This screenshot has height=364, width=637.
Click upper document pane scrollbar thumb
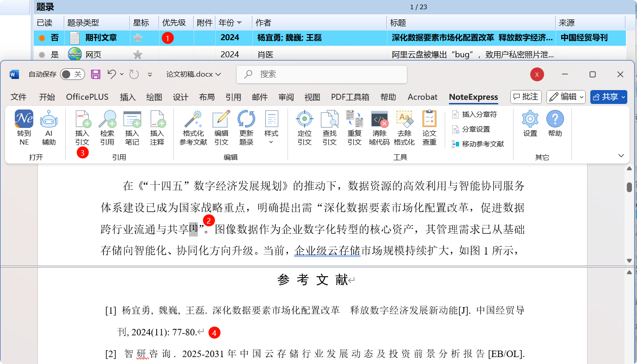tap(629, 187)
